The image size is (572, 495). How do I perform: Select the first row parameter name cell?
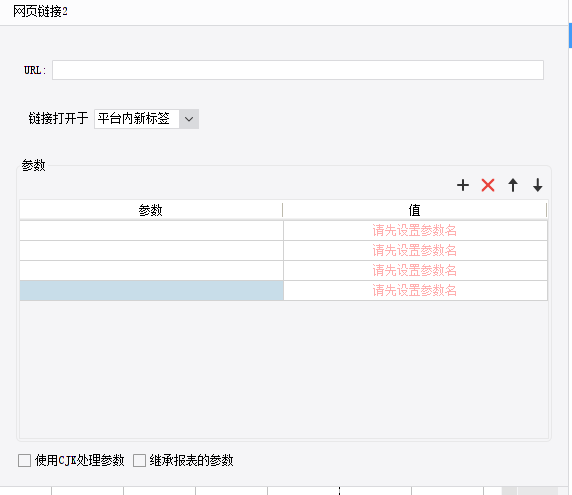[151, 231]
